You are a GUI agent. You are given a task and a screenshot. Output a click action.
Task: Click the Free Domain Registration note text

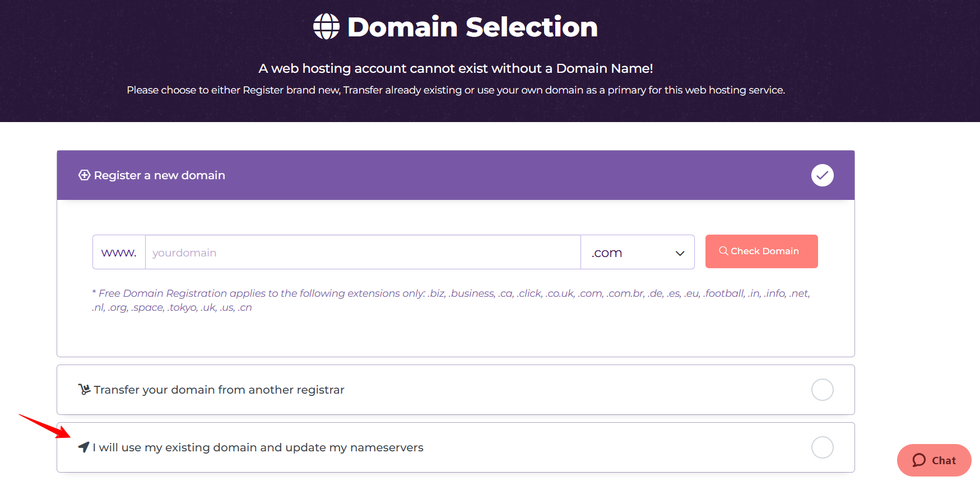tap(451, 300)
